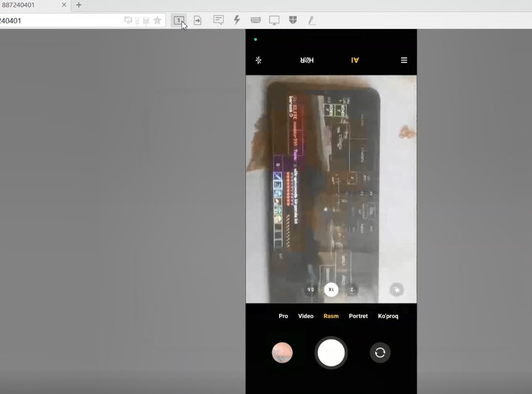Screen dimensions: 532x394
Task: Close the 887240401 tab
Action: [64, 5]
